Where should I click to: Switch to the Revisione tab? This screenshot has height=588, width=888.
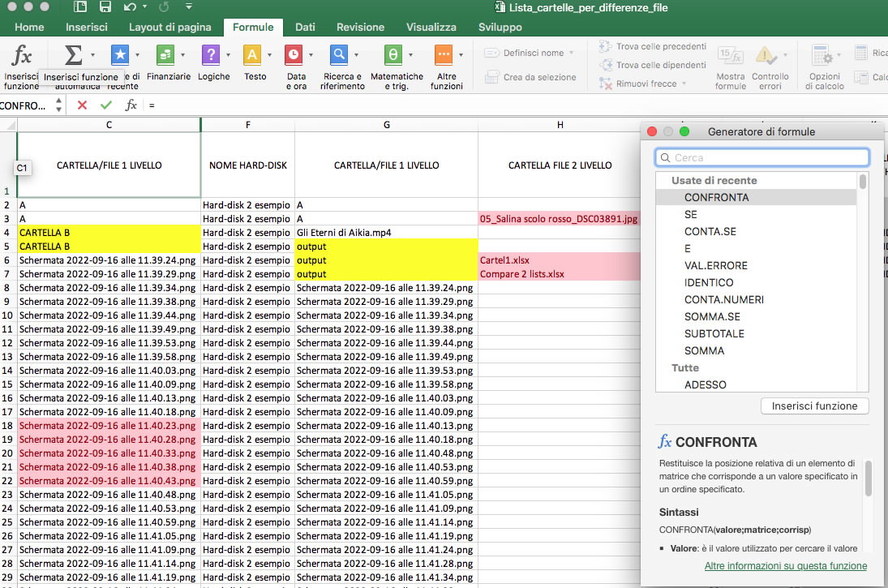pyautogui.click(x=360, y=28)
